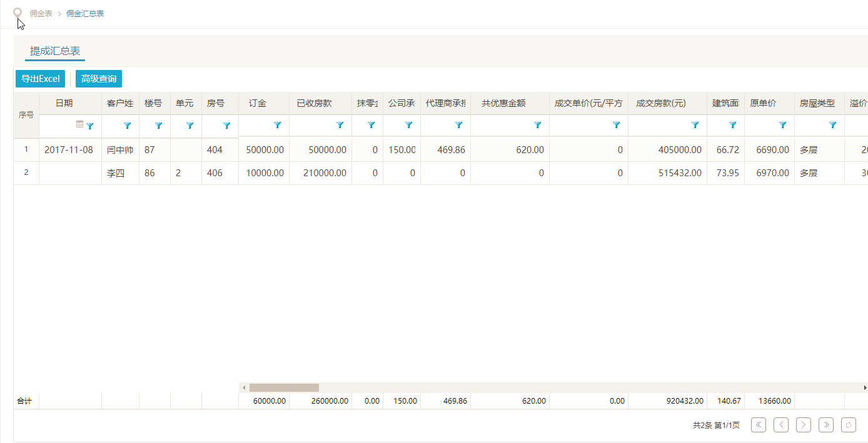Jump to first page of results
This screenshot has width=868, height=443.
(x=759, y=425)
